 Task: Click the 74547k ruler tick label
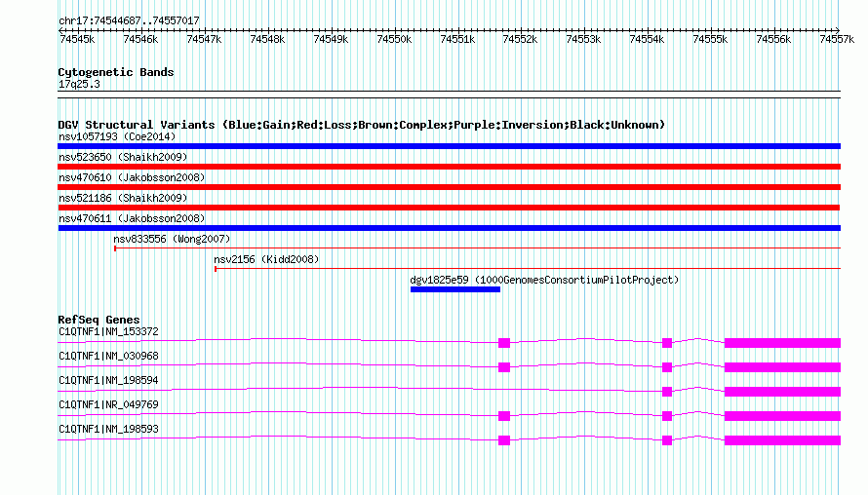pos(204,39)
